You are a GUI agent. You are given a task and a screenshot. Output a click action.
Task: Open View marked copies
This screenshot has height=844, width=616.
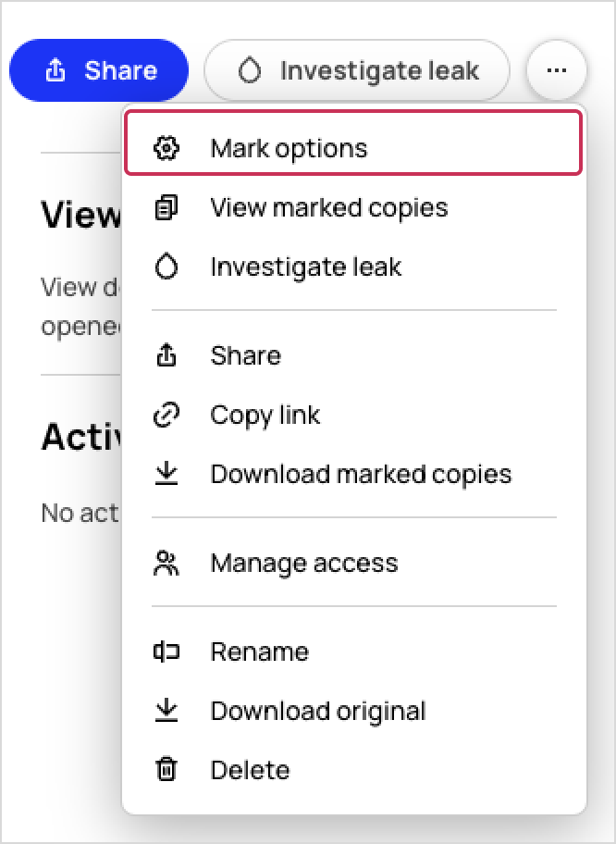(353, 208)
